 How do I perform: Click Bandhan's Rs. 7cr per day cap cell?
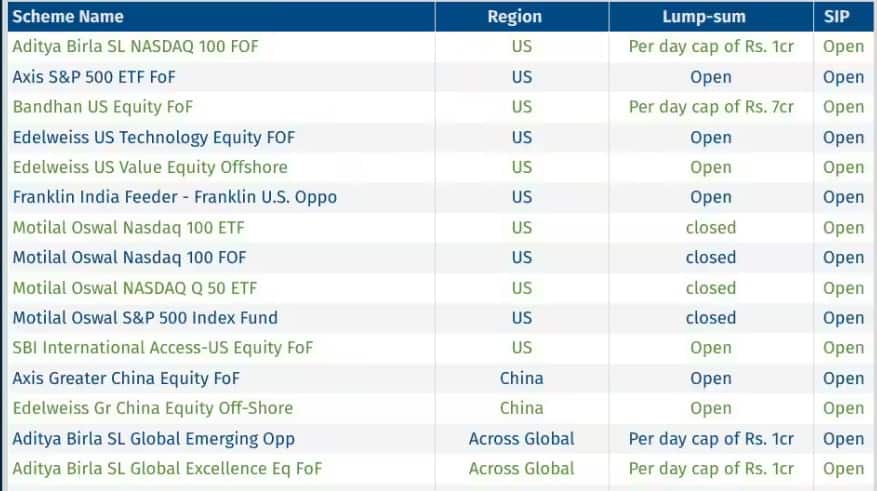710,107
